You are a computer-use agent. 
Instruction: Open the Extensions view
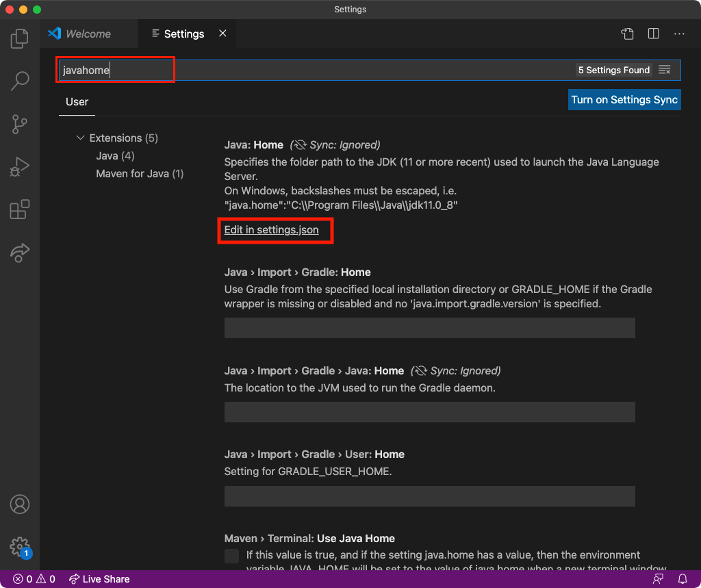point(20,209)
